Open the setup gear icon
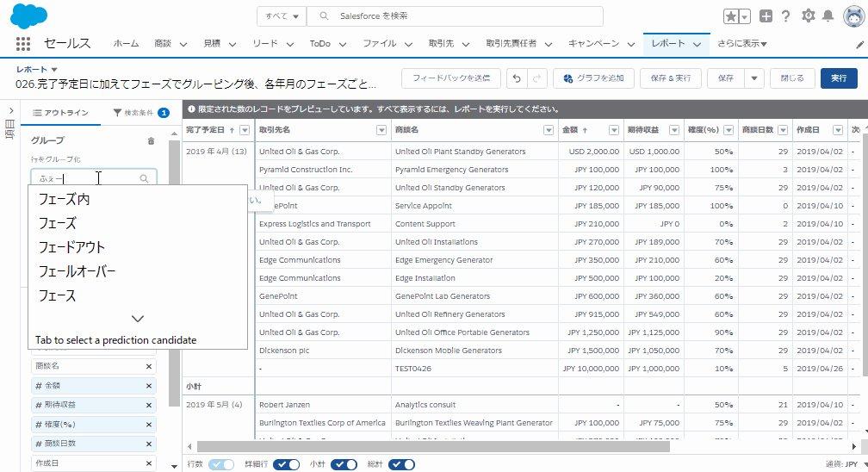This screenshot has height=472, width=868. point(809,16)
